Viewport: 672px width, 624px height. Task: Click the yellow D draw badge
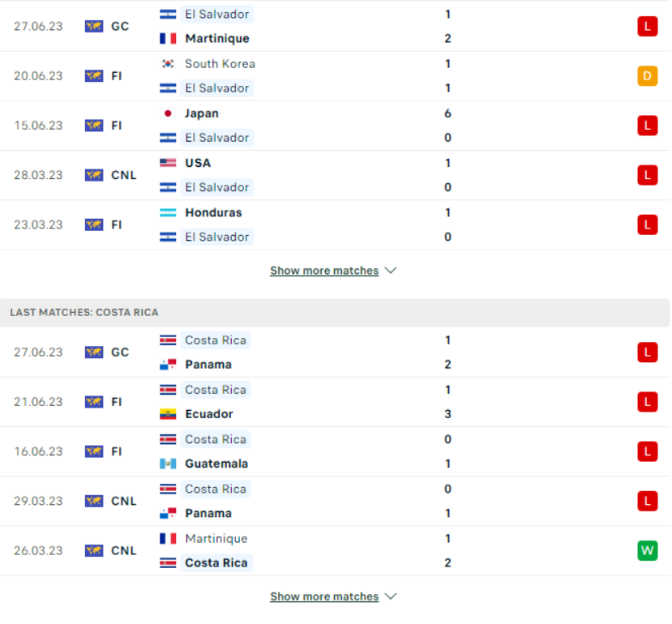pyautogui.click(x=647, y=76)
